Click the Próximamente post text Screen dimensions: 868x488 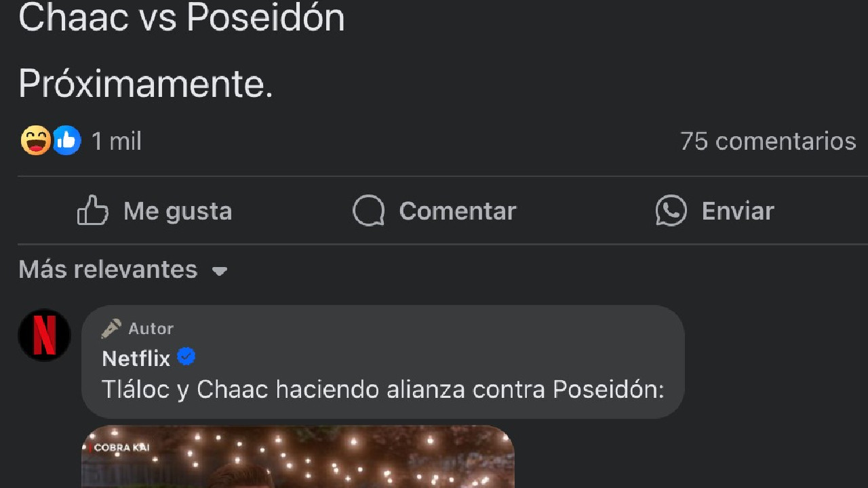coord(146,85)
